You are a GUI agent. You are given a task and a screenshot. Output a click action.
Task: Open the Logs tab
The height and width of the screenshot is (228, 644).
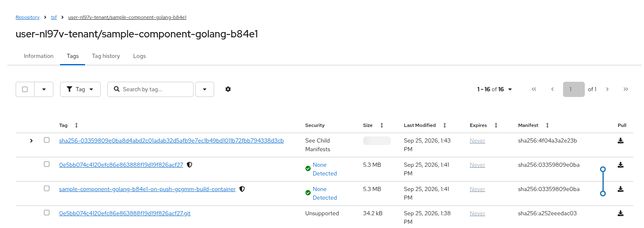click(139, 56)
